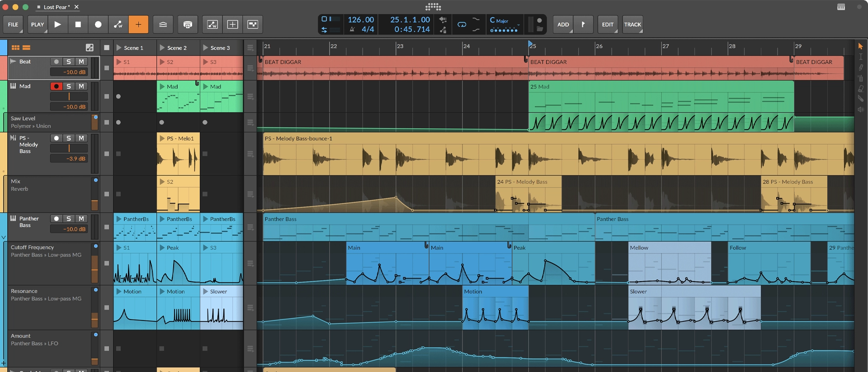Click the orange clip launcher grid icon
The height and width of the screenshot is (372, 868).
(x=15, y=47)
